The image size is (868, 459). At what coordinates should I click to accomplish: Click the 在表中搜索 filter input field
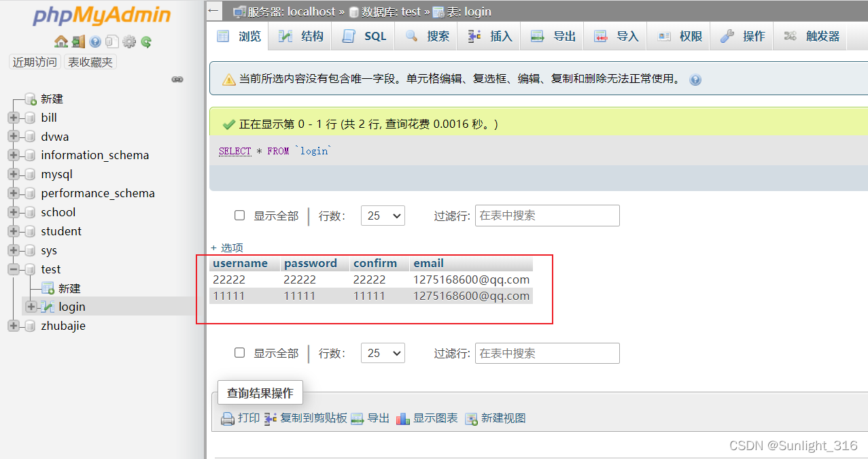coord(546,215)
